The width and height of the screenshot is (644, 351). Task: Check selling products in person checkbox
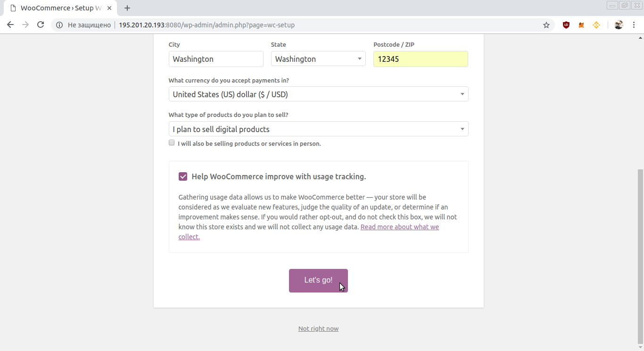pos(172,143)
